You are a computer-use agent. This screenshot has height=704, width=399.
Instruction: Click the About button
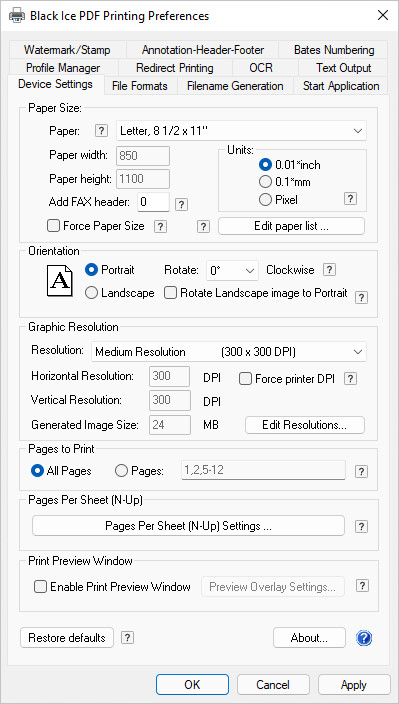(x=309, y=638)
